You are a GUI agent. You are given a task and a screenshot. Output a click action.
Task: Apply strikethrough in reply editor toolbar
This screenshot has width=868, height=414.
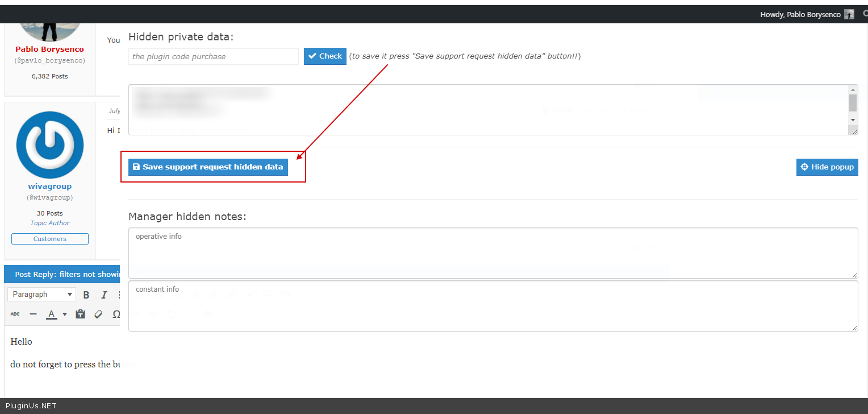[x=15, y=314]
